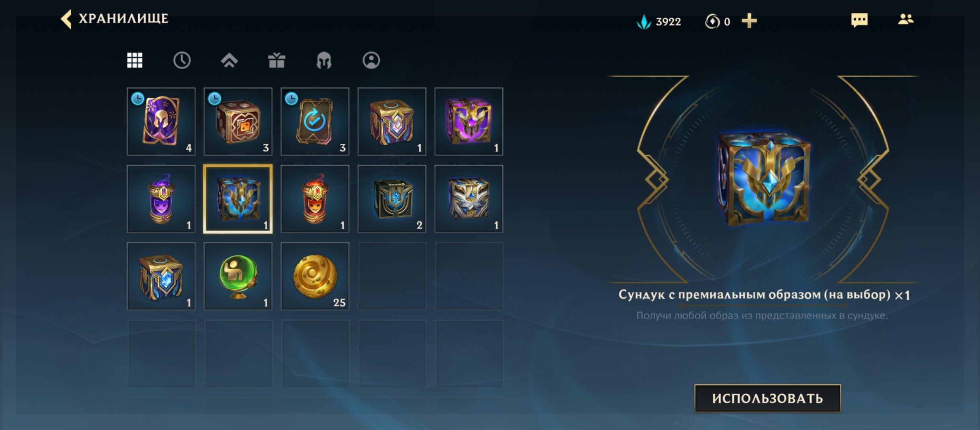The image size is (980, 430).
Task: Select the purple helmet card item
Action: [x=161, y=121]
